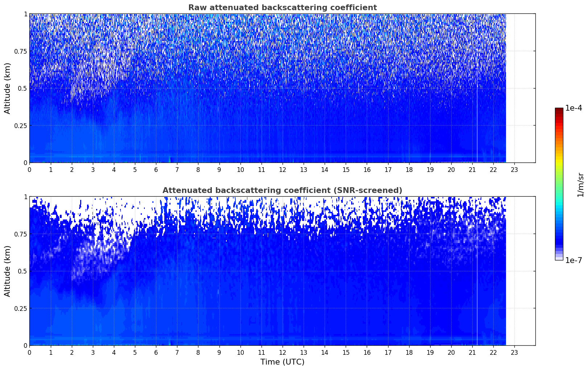Viewport: 588px width, 370px height.
Task: Click altitude tick '1' on the SNR-screened plot
Action: coord(25,197)
